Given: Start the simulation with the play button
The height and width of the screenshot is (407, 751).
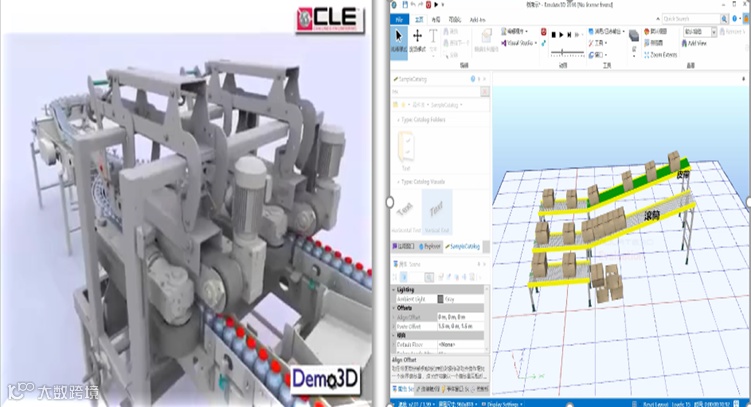Looking at the screenshot, I should [x=561, y=35].
